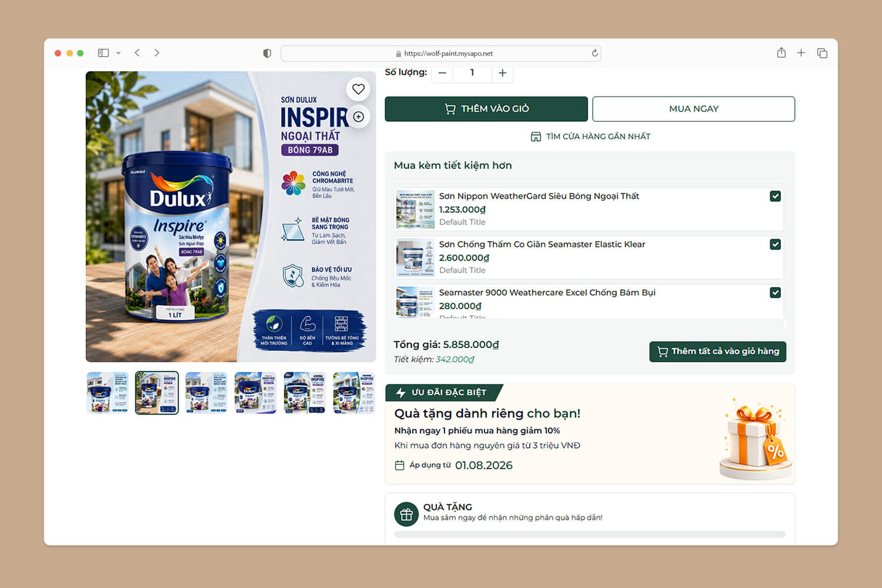Click Thêm tất cả vào giỏ hàng button

(x=718, y=352)
